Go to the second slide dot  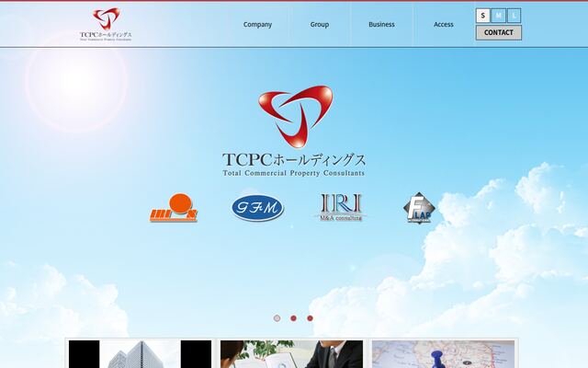click(293, 318)
